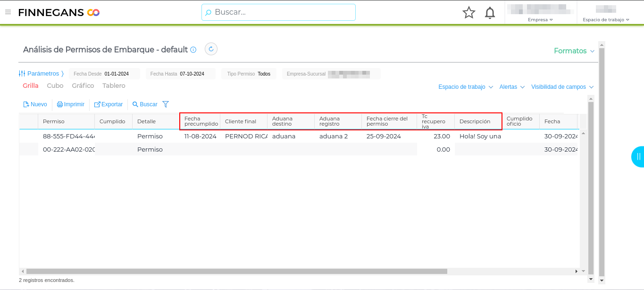Sort by Detalle column header

click(156, 121)
